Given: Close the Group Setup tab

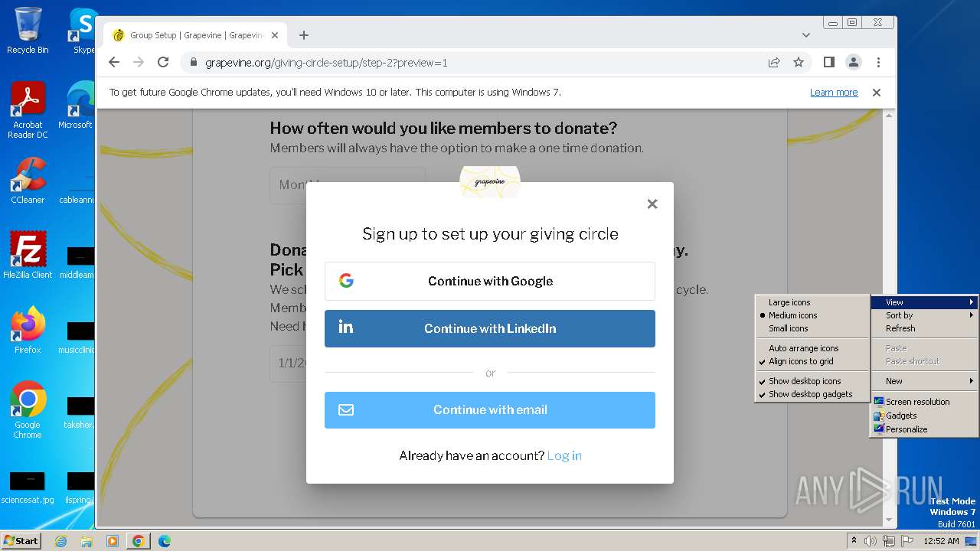Looking at the screenshot, I should pos(276,35).
